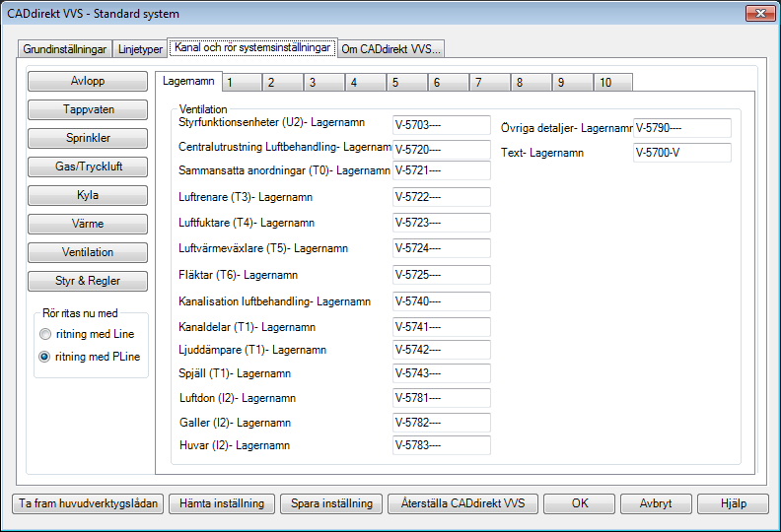Focus the Luftdon (I2) layer name field
The width and height of the screenshot is (781, 532).
click(x=442, y=398)
